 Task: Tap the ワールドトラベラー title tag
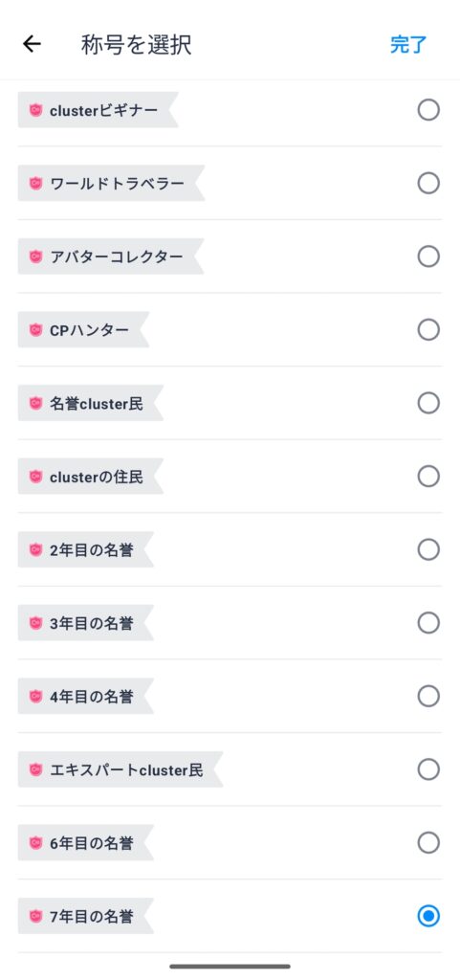pos(111,183)
